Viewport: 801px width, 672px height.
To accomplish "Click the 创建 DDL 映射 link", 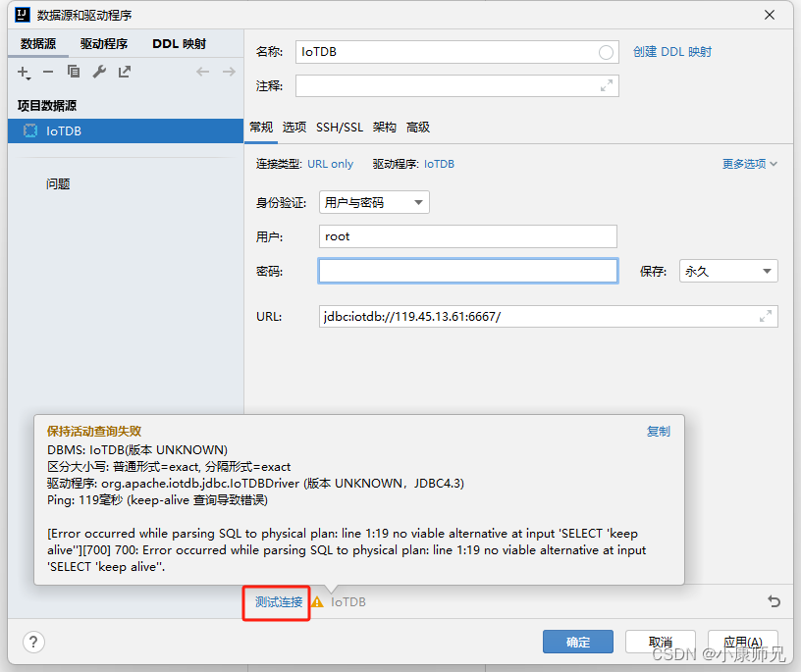I will (x=674, y=52).
